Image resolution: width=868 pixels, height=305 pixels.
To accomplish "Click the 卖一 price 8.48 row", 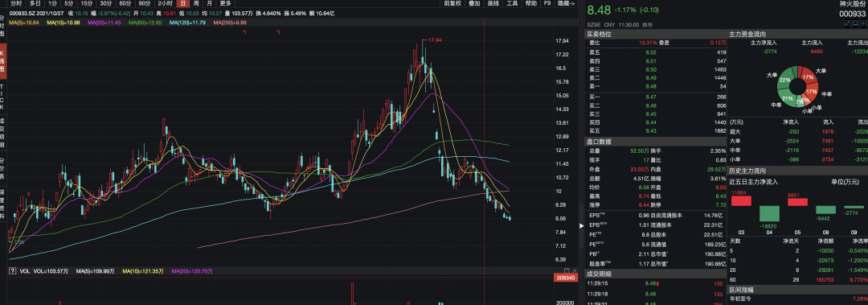I will click(x=657, y=87).
